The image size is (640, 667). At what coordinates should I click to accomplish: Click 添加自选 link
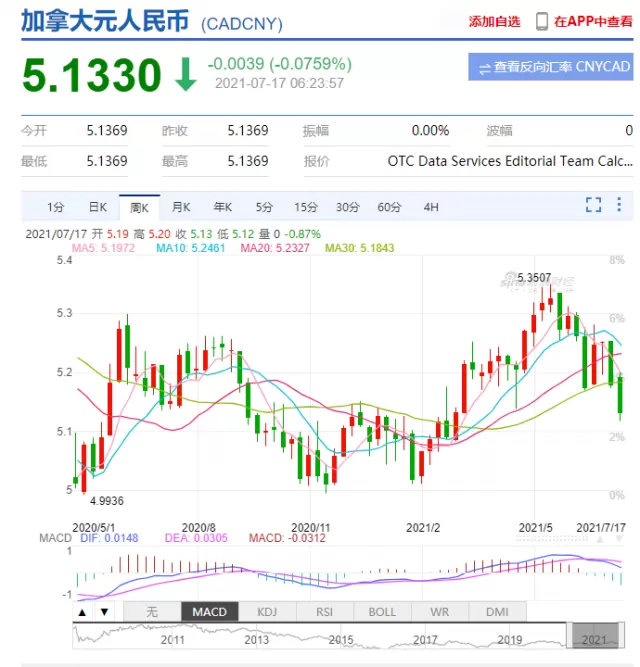494,22
